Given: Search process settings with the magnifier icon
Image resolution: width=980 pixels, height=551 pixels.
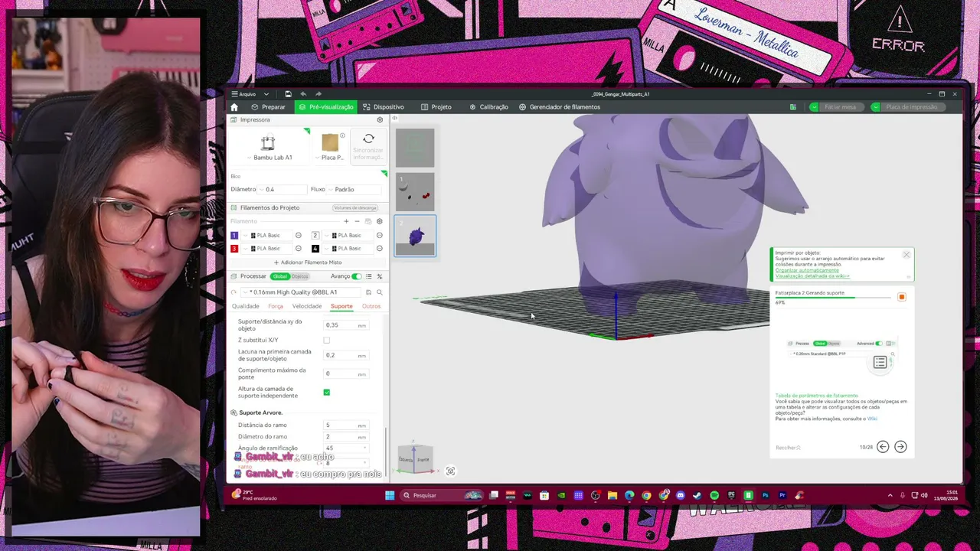Looking at the screenshot, I should 379,292.
